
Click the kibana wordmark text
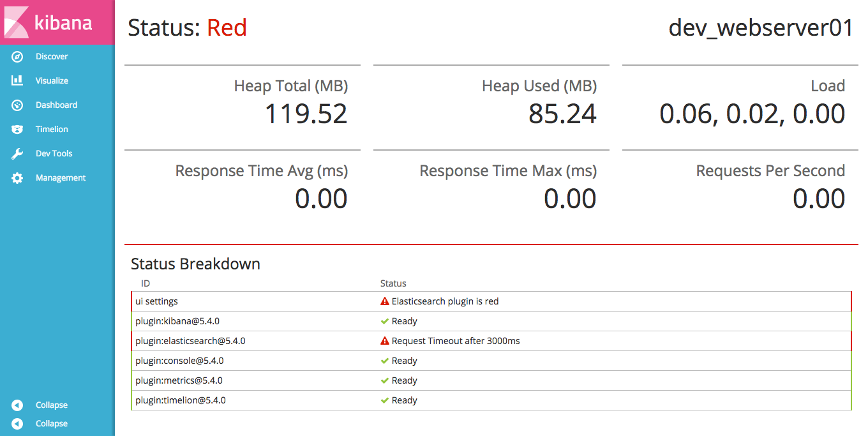[63, 23]
